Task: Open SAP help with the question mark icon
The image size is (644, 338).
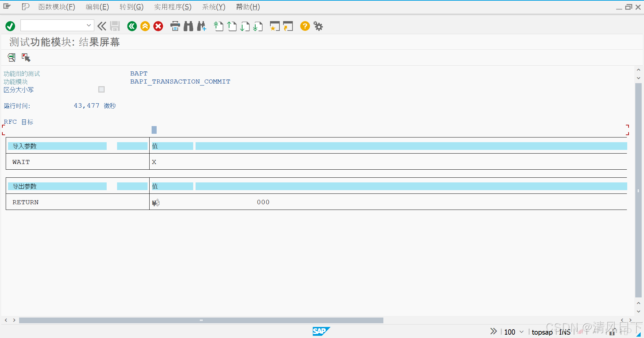Action: tap(305, 26)
